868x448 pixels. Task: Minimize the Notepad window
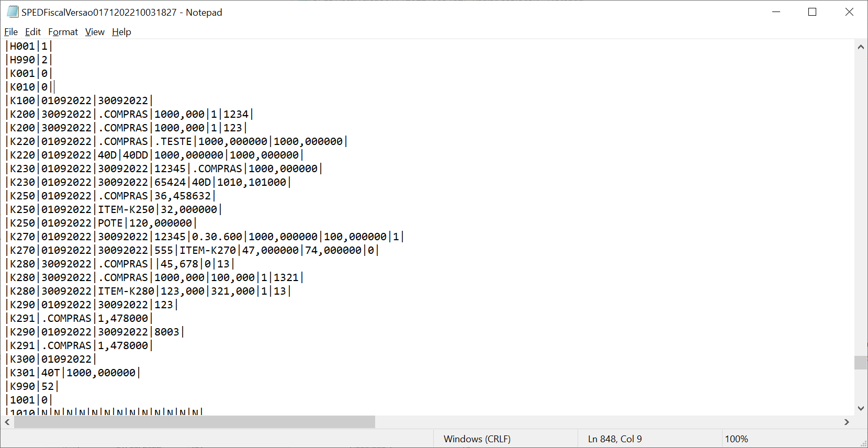point(776,12)
